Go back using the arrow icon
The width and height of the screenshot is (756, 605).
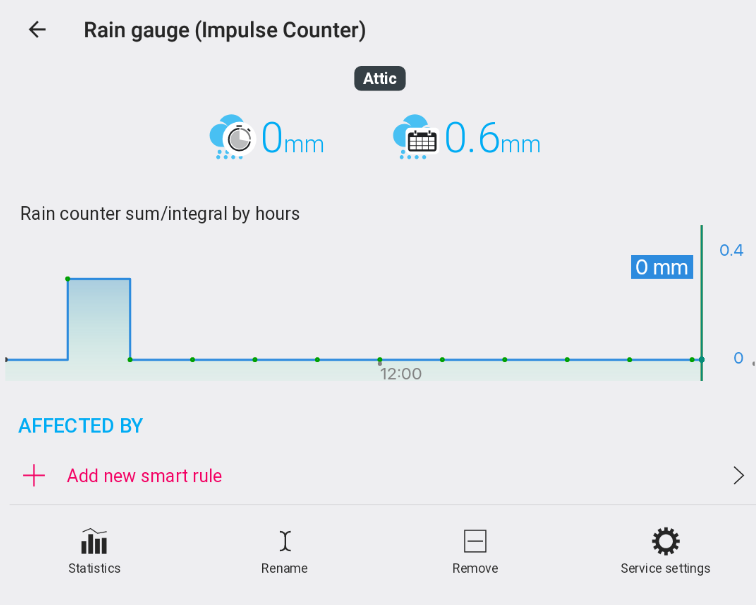pos(37,30)
